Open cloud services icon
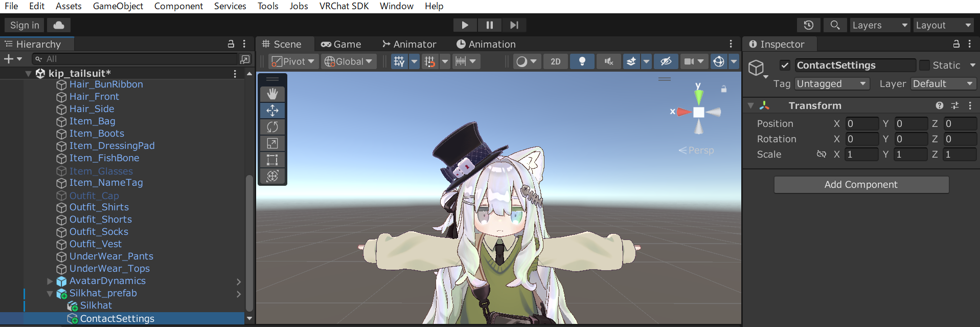Viewport: 980px width, 327px height. tap(59, 25)
